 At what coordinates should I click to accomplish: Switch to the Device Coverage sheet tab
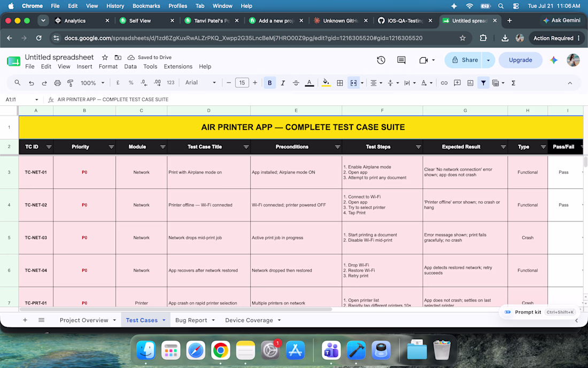(249, 320)
